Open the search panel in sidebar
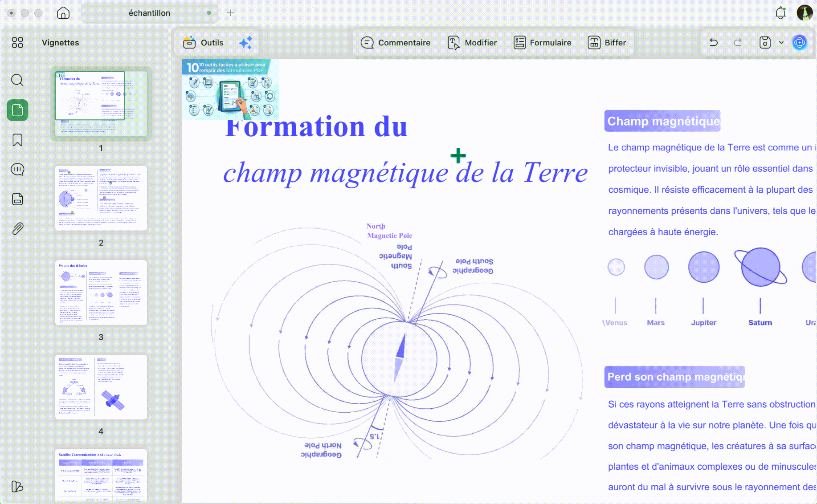Screen dimensions: 817x504 (17, 80)
